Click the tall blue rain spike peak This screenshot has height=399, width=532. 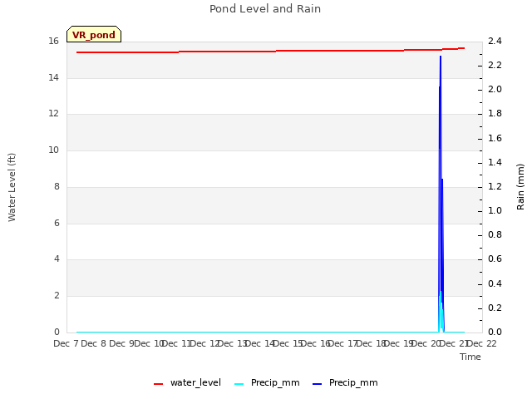point(441,57)
